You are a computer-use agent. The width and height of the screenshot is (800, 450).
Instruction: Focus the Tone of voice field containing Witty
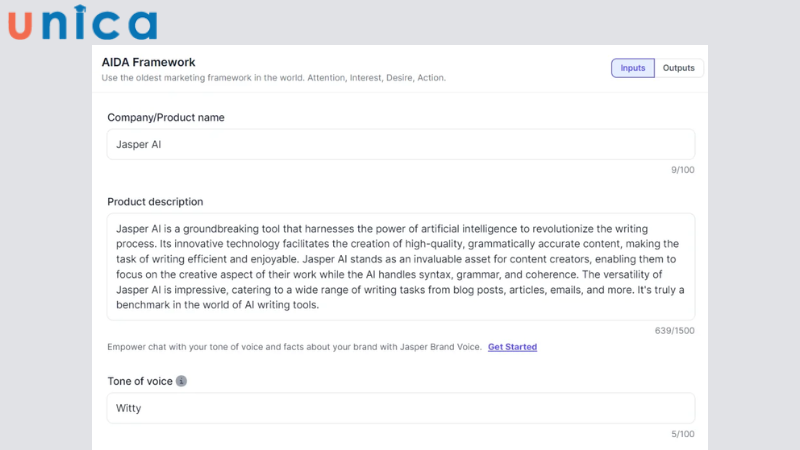tap(400, 408)
